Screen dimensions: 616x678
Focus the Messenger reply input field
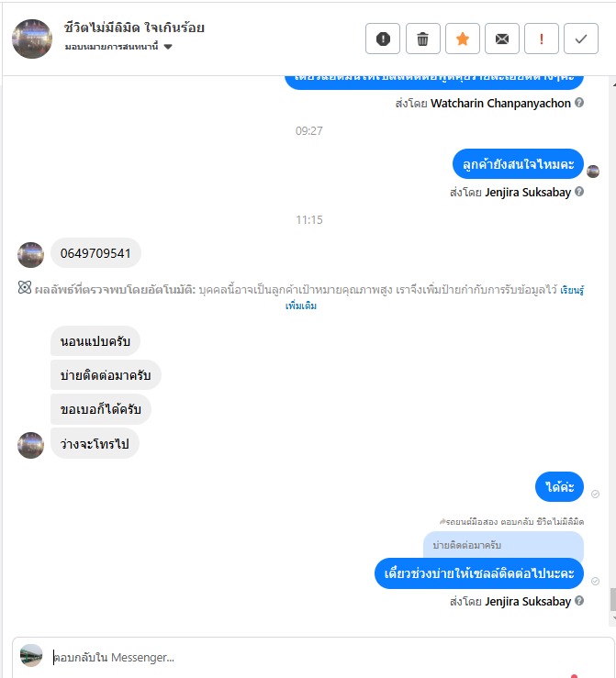point(311,657)
